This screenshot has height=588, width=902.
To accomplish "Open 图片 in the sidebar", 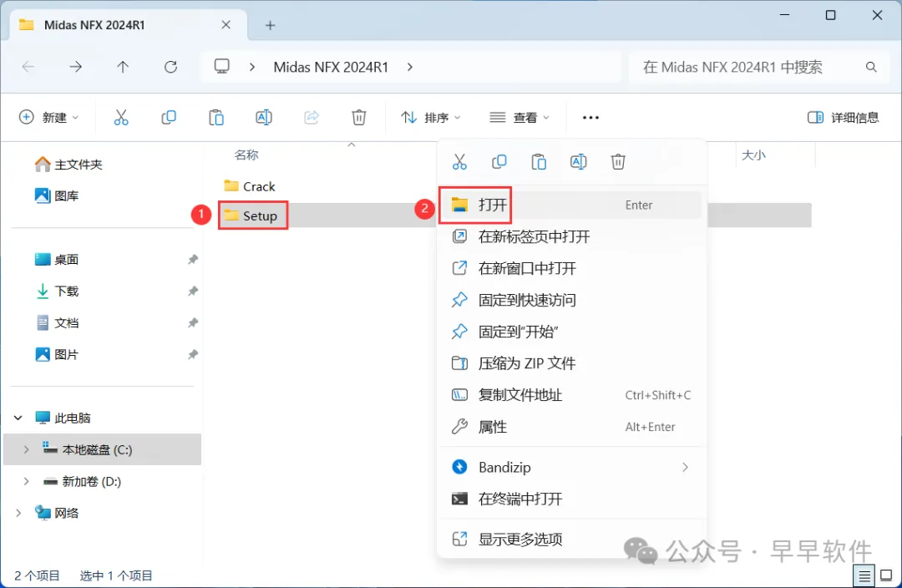I will click(57, 354).
